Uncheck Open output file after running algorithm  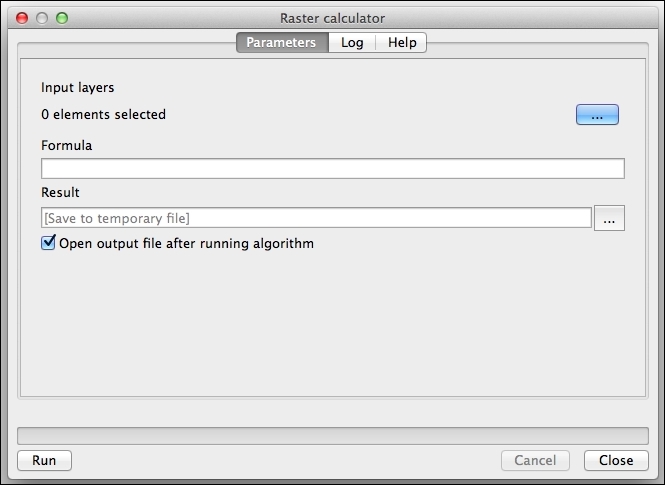pyautogui.click(x=48, y=243)
